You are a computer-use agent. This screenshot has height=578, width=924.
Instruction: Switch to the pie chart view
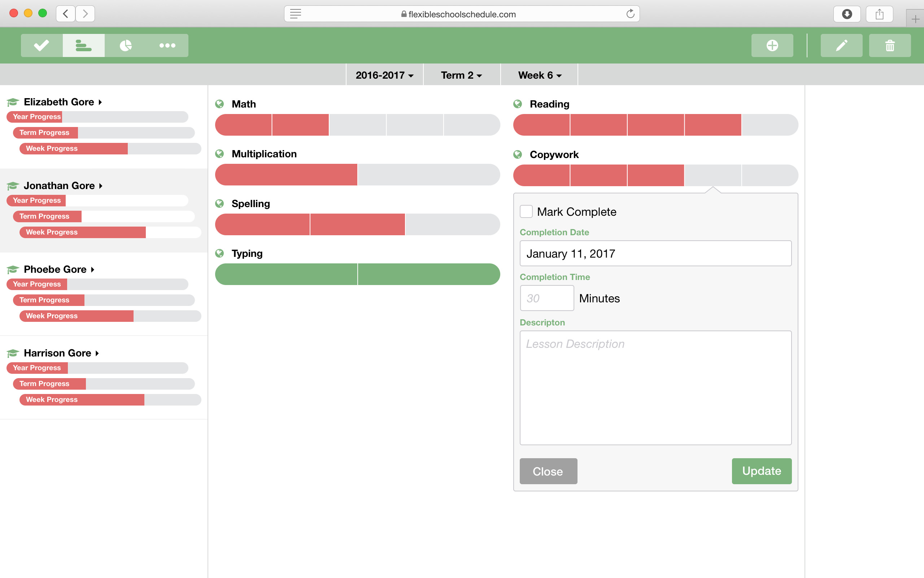point(126,45)
